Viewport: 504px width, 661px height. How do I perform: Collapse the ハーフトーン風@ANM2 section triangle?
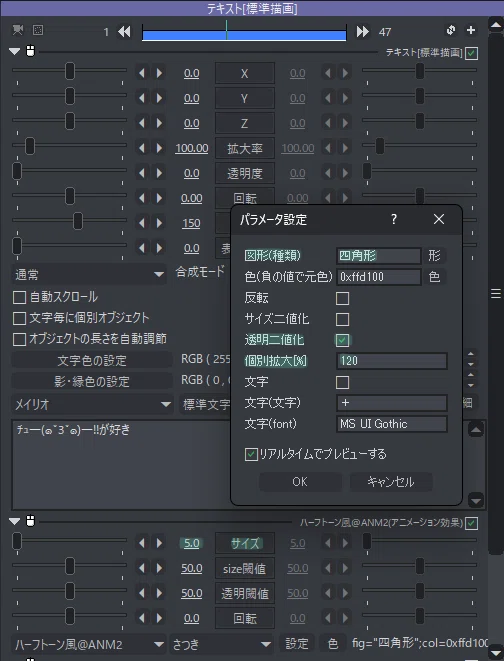tap(14, 521)
